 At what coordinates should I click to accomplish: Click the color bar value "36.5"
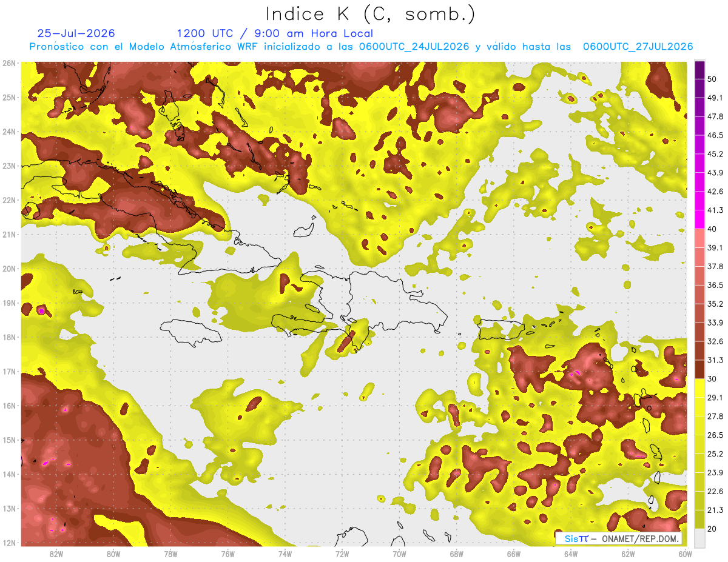(715, 285)
